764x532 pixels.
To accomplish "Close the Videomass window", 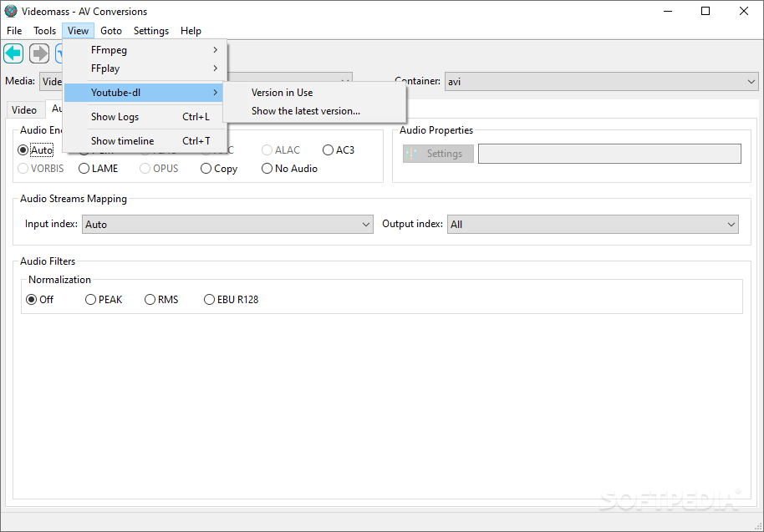I will 744,11.
